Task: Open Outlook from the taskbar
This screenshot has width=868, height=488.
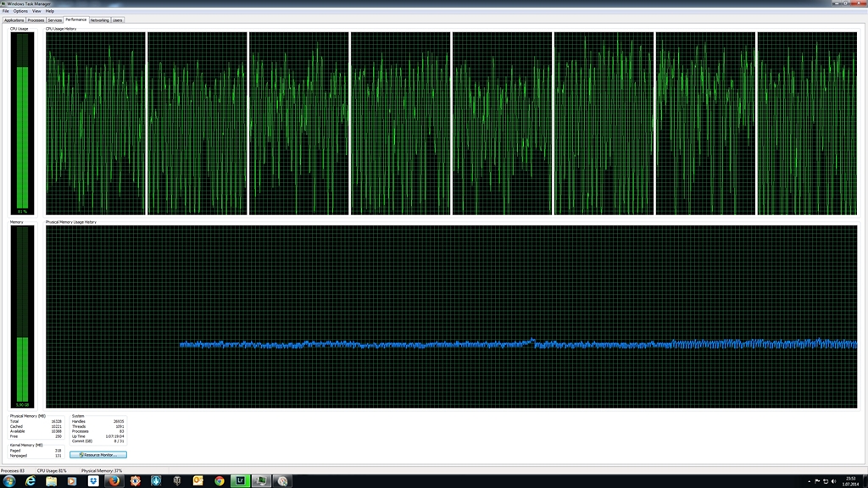Action: [x=198, y=481]
